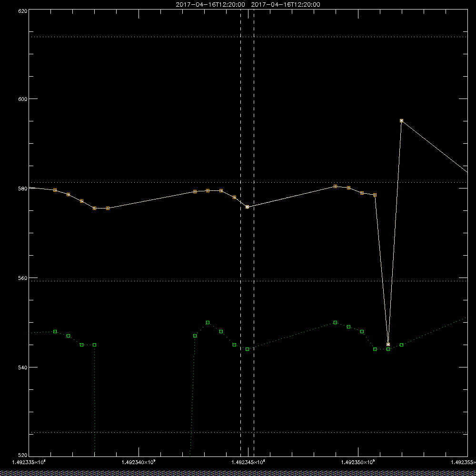
Task: Click the 1.492345×10⁹ x-axis label
Action: tap(248, 462)
